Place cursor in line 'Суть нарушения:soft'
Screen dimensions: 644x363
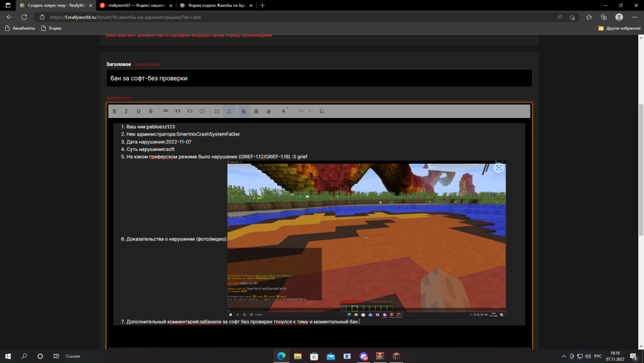coord(150,149)
